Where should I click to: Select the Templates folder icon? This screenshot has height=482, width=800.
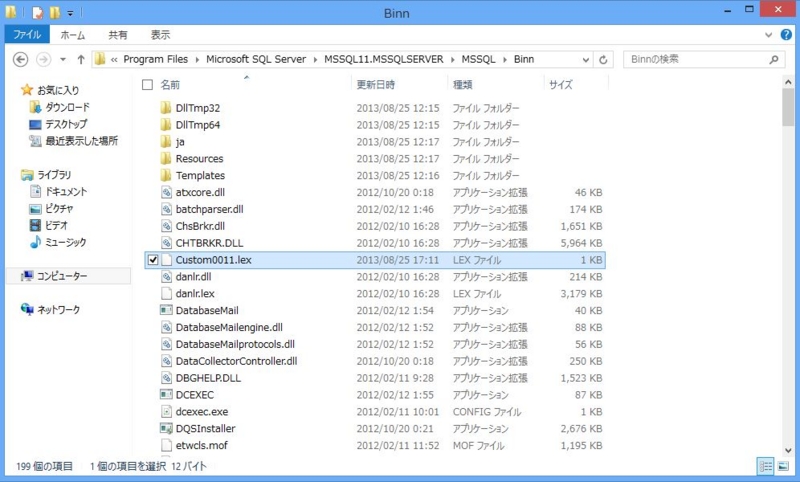(x=166, y=175)
